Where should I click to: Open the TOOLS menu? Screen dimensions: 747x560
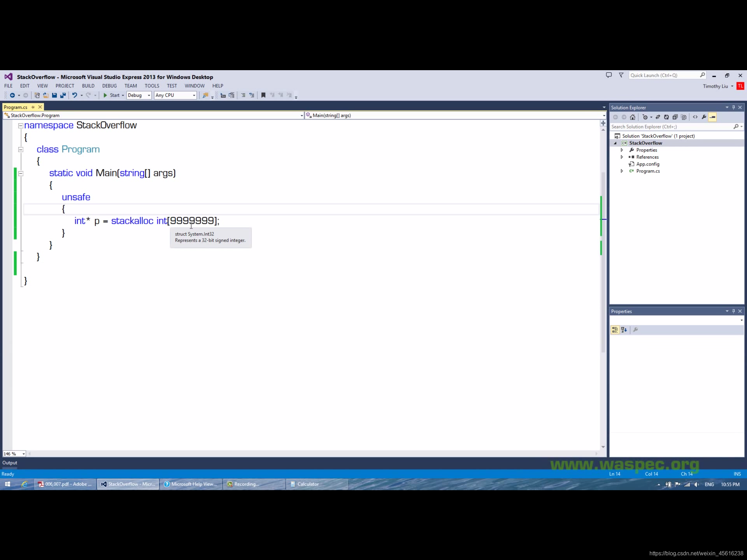[152, 86]
